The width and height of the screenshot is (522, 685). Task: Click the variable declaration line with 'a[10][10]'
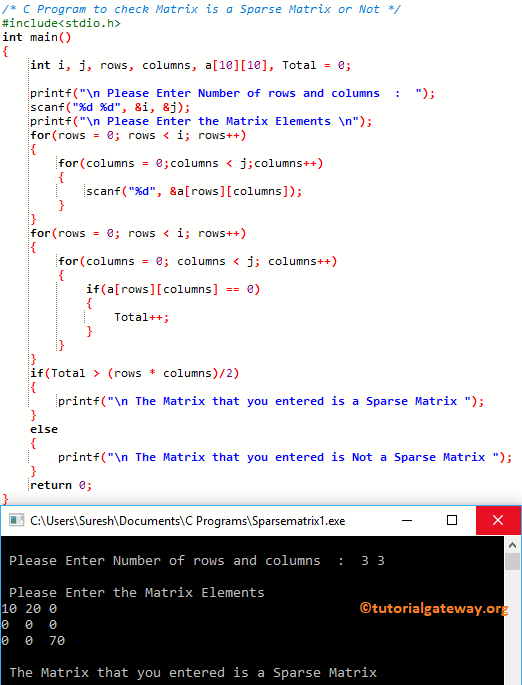(x=190, y=66)
